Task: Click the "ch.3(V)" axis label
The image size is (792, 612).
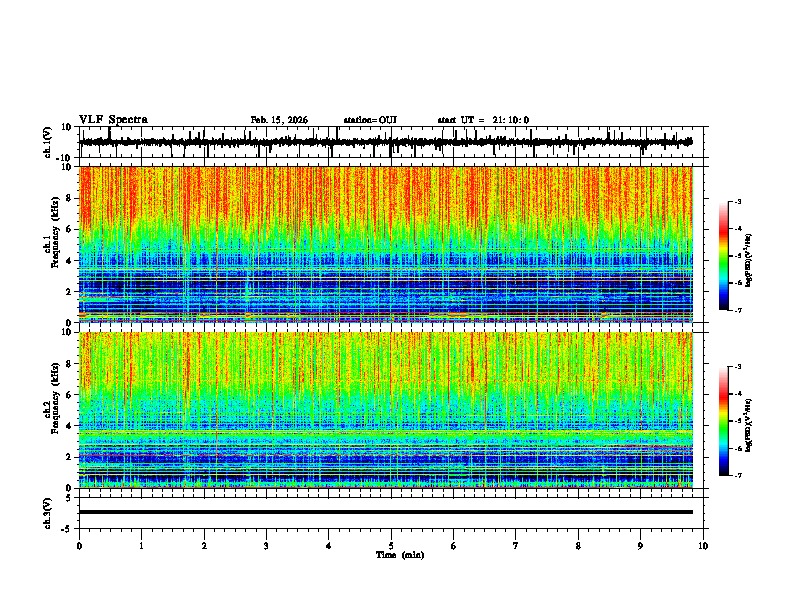Action: coord(48,513)
